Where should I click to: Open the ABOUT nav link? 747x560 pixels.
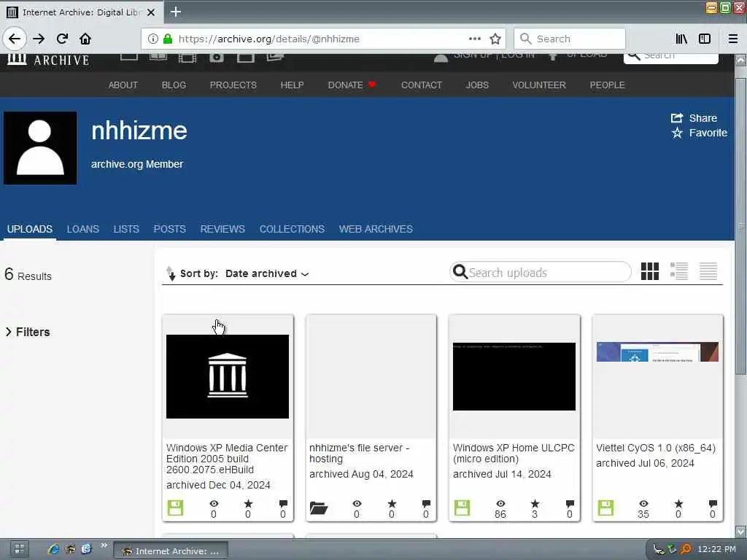tap(123, 85)
